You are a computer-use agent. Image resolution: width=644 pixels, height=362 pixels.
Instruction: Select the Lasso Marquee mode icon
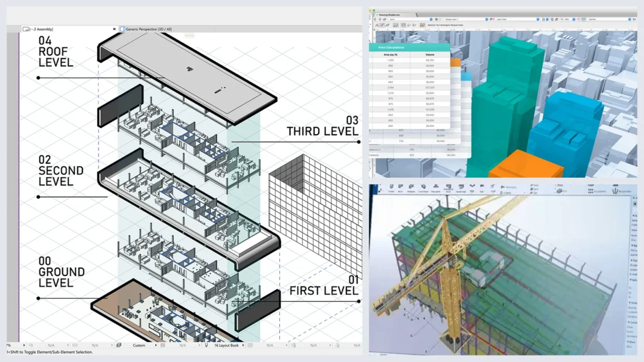[409, 25]
